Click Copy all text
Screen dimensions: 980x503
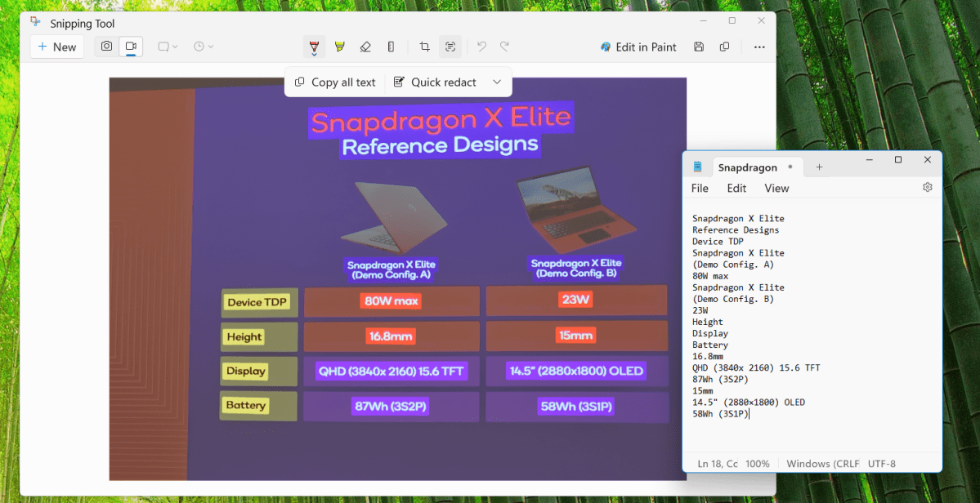335,82
